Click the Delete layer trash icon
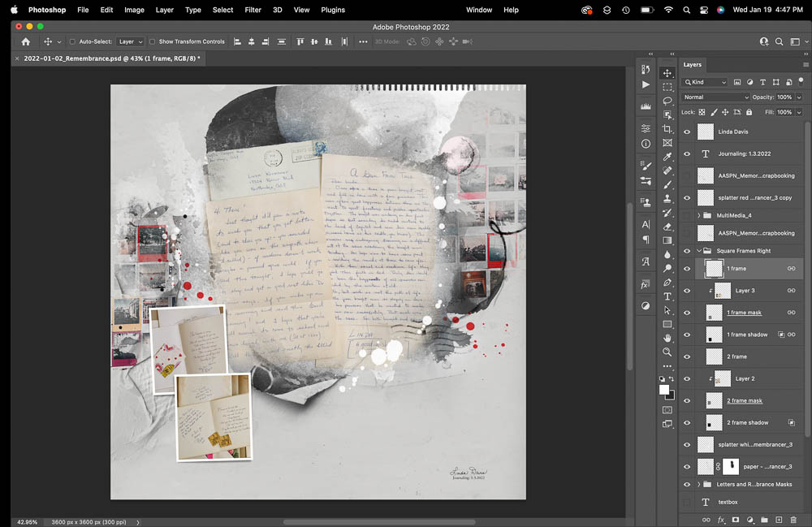This screenshot has height=527, width=812. 793,519
